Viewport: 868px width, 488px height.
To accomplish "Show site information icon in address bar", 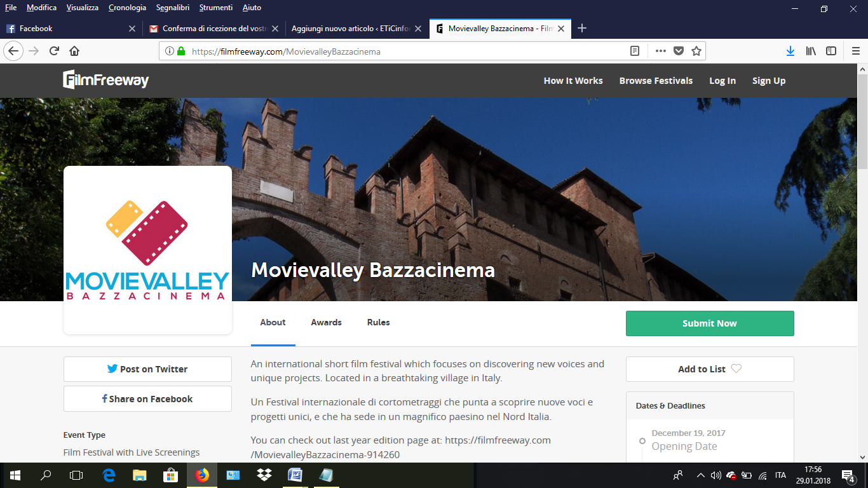I will coord(169,51).
